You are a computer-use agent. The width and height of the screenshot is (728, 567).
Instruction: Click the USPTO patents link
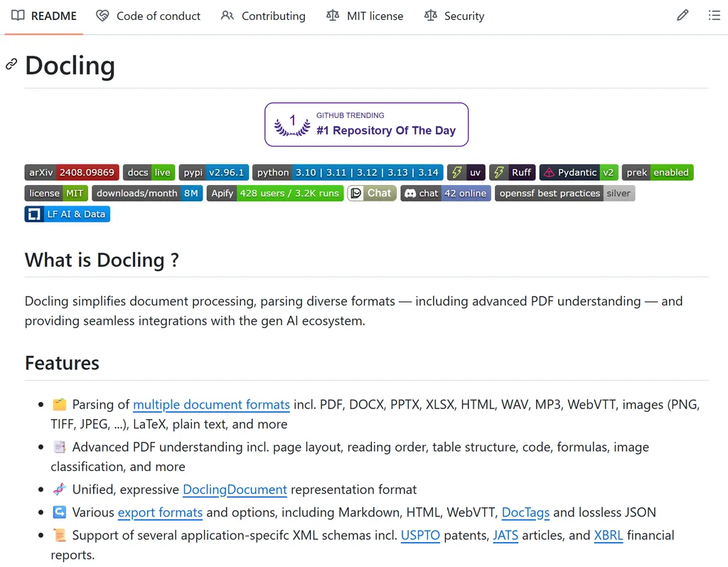[x=420, y=536]
